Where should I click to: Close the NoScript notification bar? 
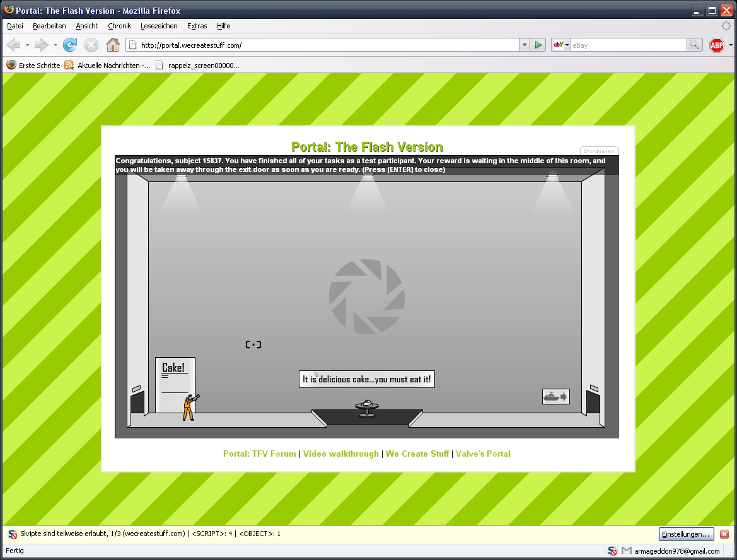tap(724, 534)
